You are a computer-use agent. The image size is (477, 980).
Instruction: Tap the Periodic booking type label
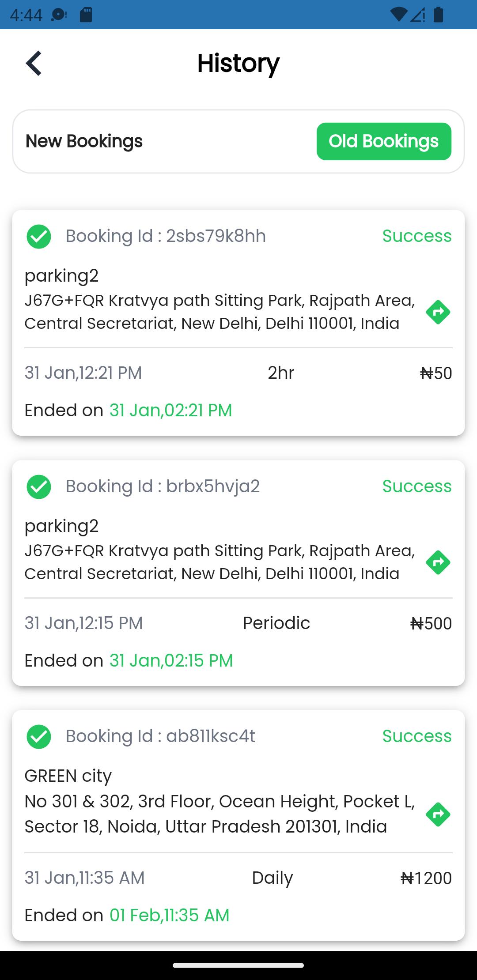point(276,623)
